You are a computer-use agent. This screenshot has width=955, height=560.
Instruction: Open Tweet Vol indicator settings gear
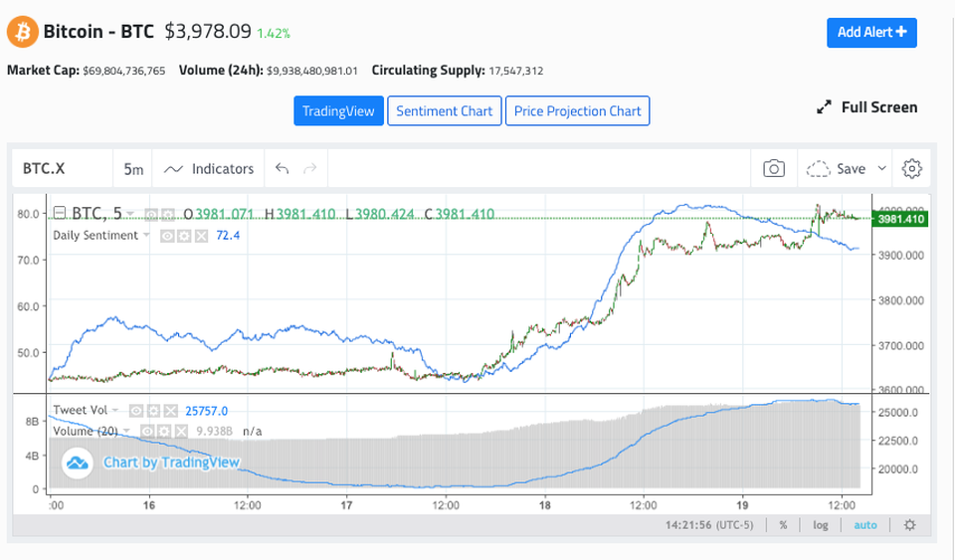point(153,411)
